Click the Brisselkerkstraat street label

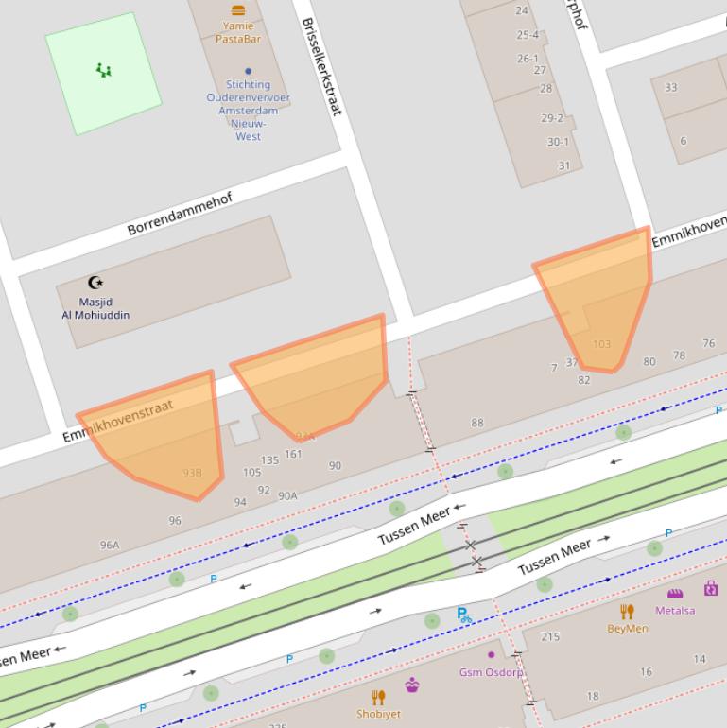click(320, 66)
